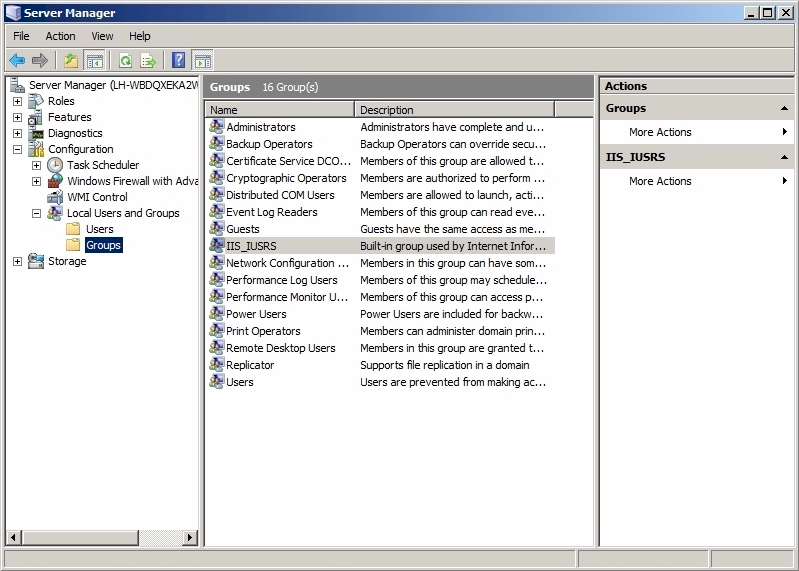Click 'Administrators have complete' description text
Image resolution: width=799 pixels, height=571 pixels.
(x=451, y=127)
